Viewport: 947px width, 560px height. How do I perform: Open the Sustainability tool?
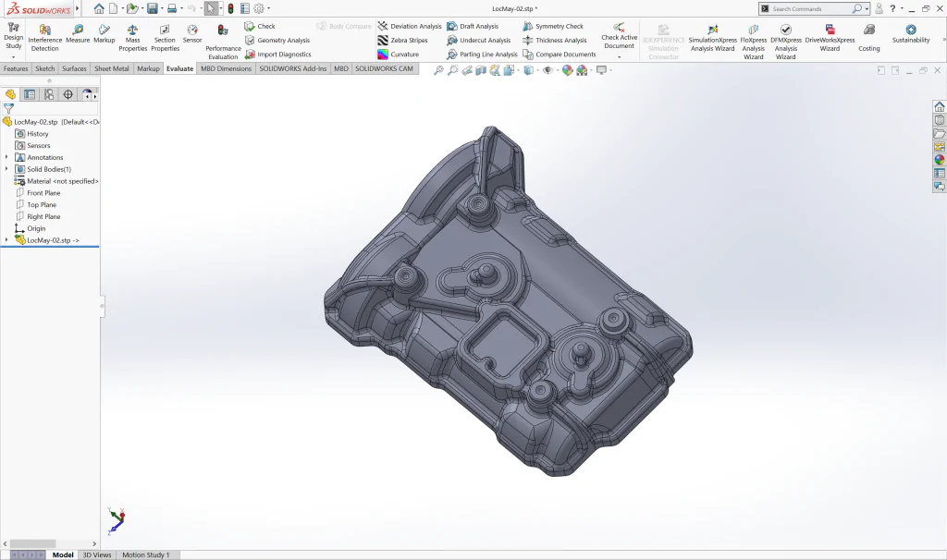pos(911,33)
